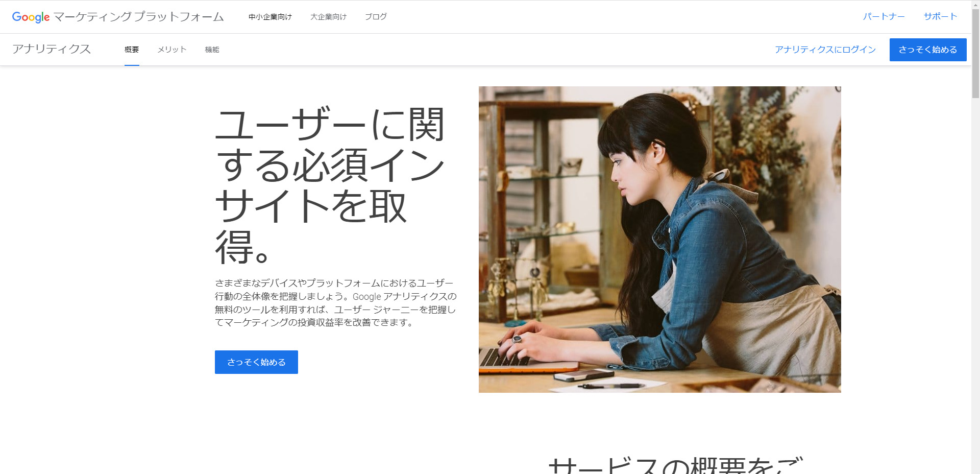
Task: Click the サービスの概要 section heading
Action: pyautogui.click(x=676, y=465)
